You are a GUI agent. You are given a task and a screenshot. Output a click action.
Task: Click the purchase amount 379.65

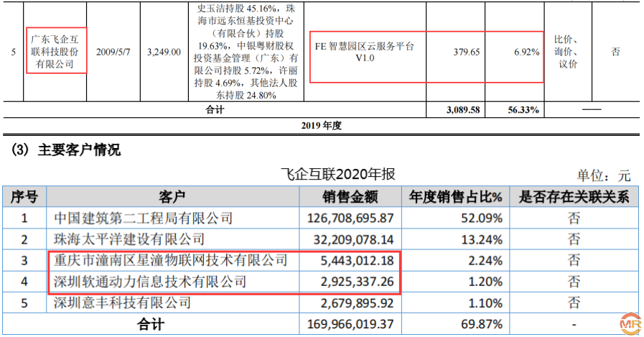tap(467, 52)
